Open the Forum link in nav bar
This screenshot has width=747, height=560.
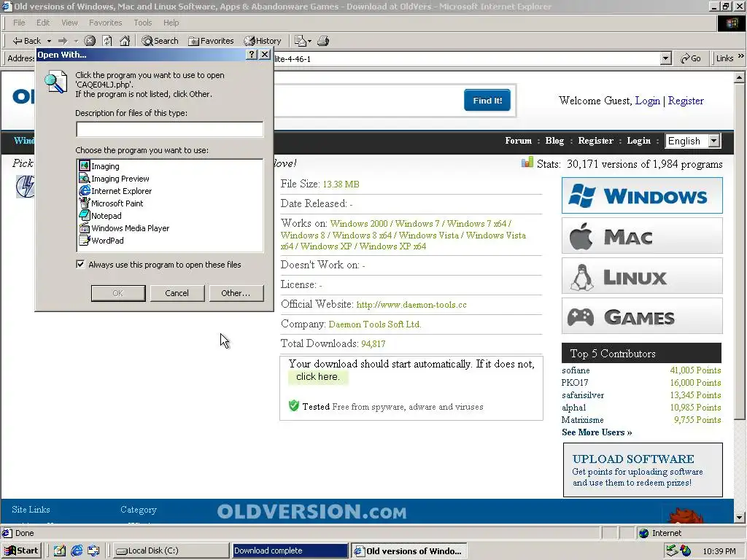519,141
